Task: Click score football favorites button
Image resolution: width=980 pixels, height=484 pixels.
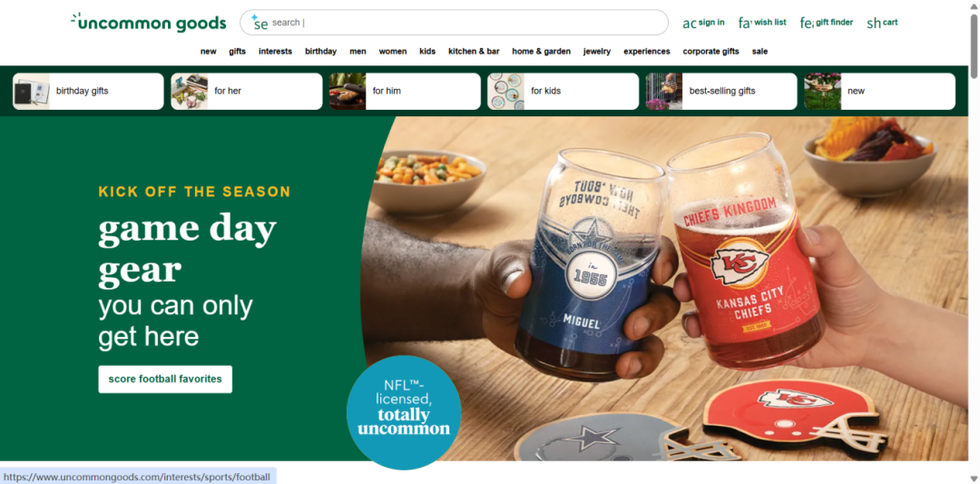Action: click(x=165, y=379)
